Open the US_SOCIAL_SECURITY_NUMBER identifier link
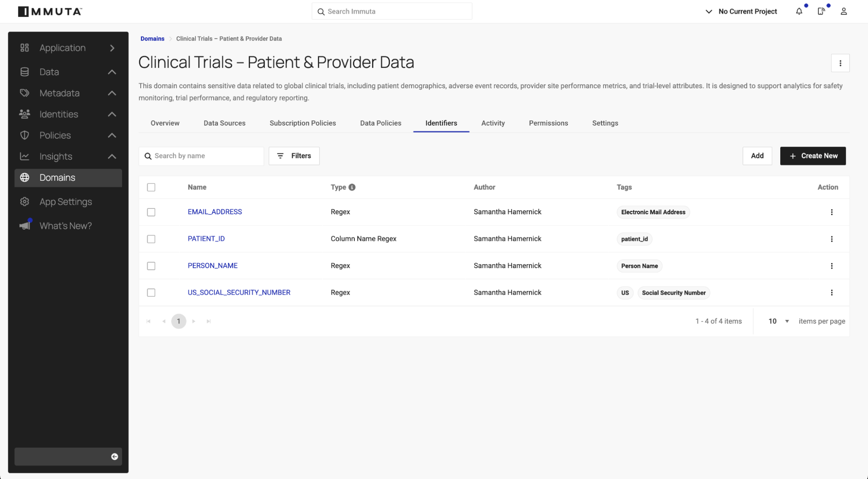 (x=239, y=293)
